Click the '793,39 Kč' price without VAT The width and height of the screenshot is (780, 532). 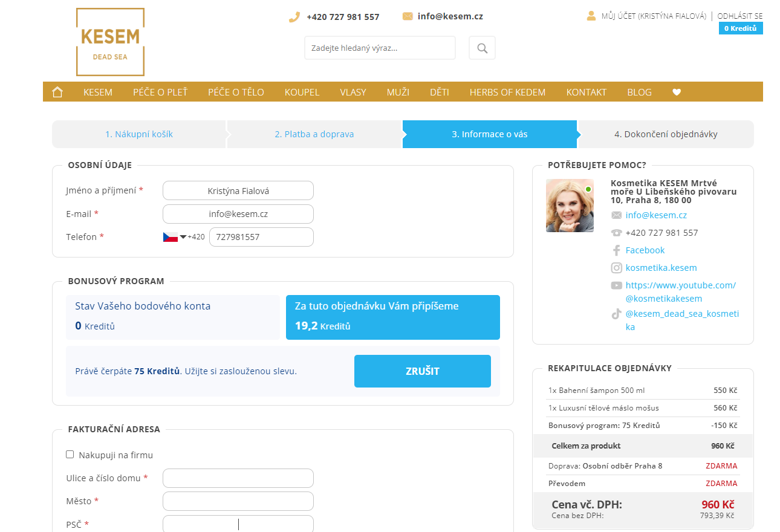pyautogui.click(x=717, y=516)
